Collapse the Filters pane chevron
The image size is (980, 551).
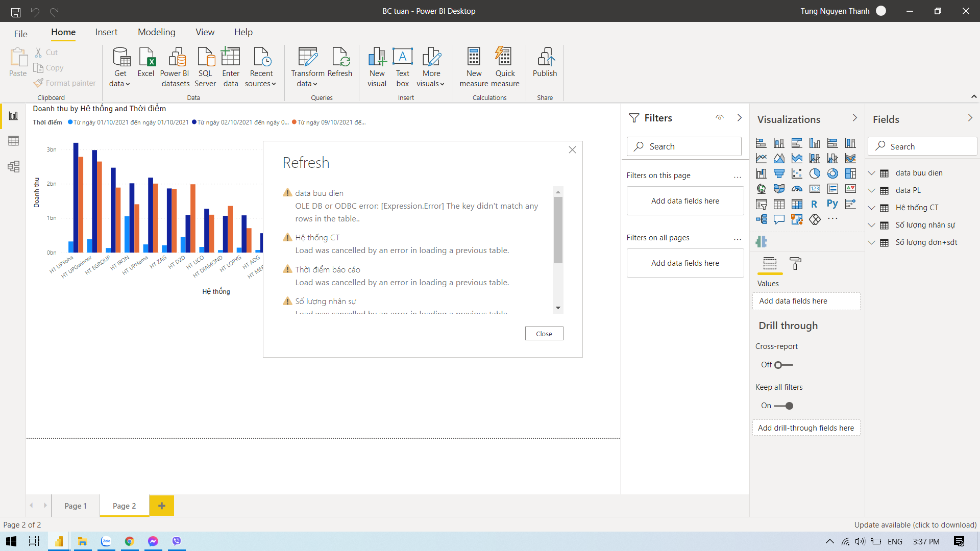740,118
